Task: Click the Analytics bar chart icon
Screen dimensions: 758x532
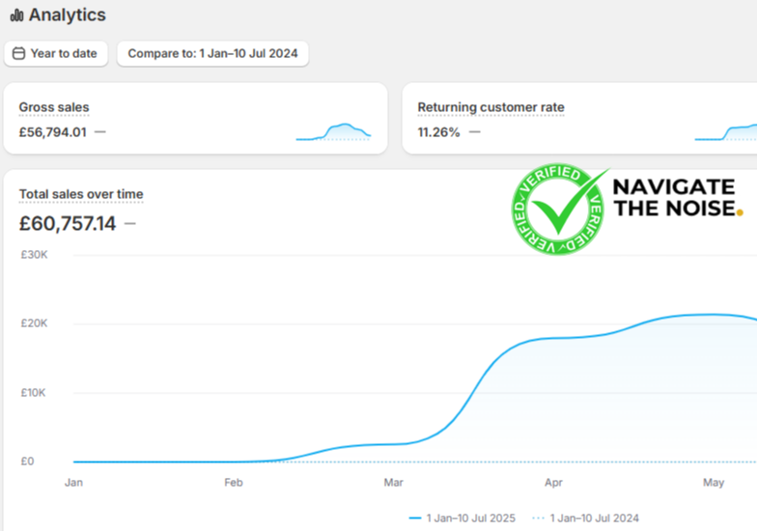Action: pos(17,15)
